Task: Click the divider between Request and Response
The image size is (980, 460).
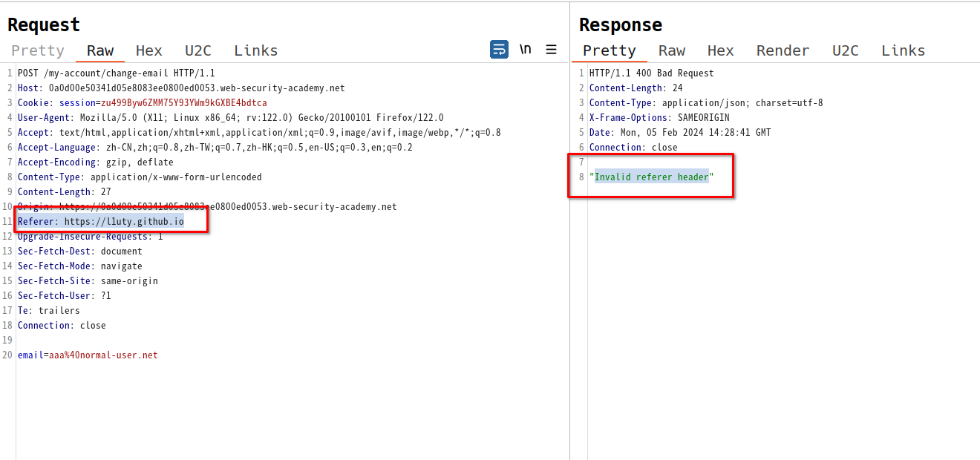Action: point(569,230)
